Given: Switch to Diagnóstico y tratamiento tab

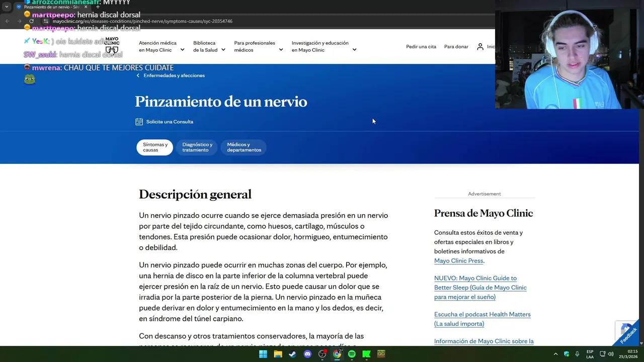Looking at the screenshot, I should [197, 147].
